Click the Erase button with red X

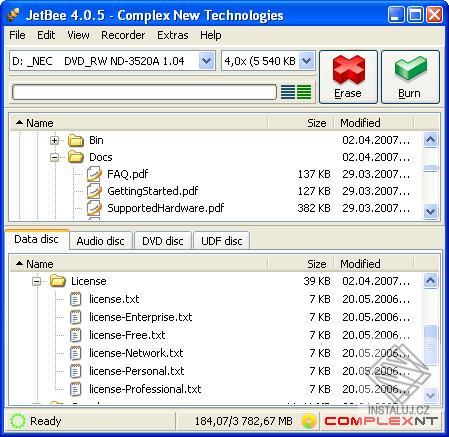click(348, 77)
